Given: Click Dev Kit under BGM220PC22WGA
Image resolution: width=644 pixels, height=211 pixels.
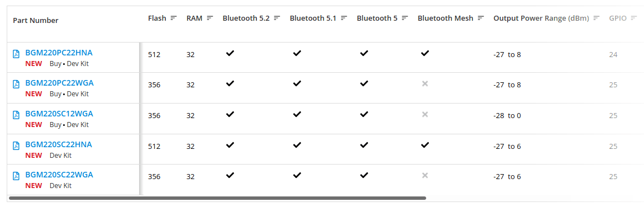Looking at the screenshot, I should point(78,94).
